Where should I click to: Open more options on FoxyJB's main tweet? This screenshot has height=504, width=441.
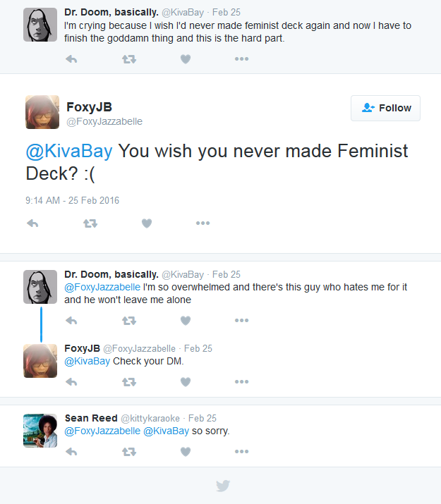[x=203, y=223]
